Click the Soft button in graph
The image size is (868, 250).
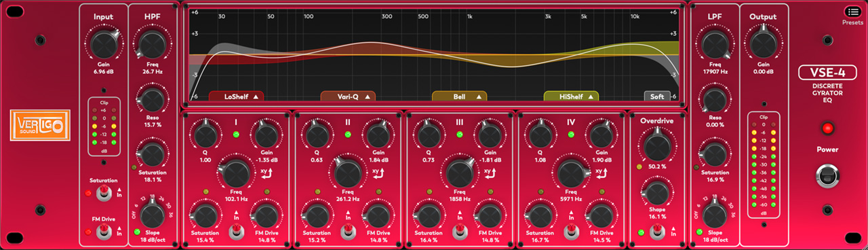point(657,96)
